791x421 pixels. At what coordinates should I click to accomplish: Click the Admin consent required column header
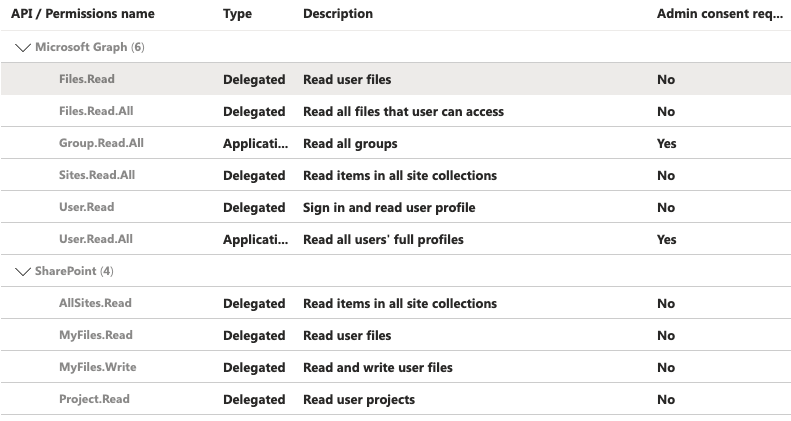point(719,14)
